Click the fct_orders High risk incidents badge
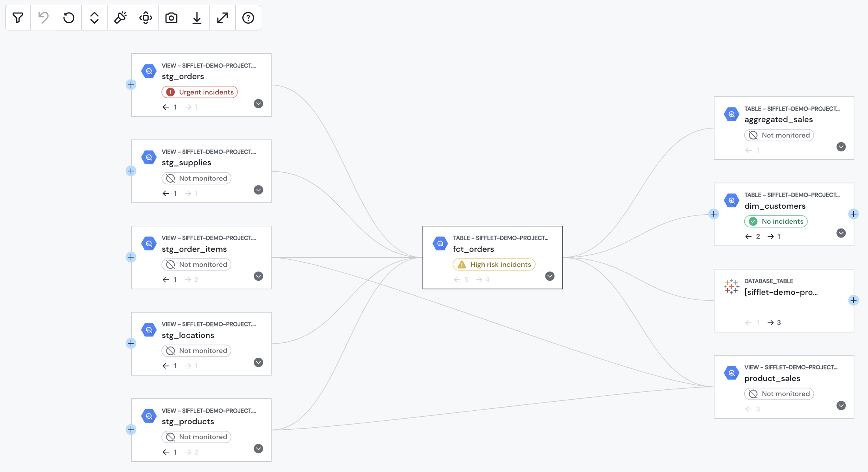 tap(495, 264)
